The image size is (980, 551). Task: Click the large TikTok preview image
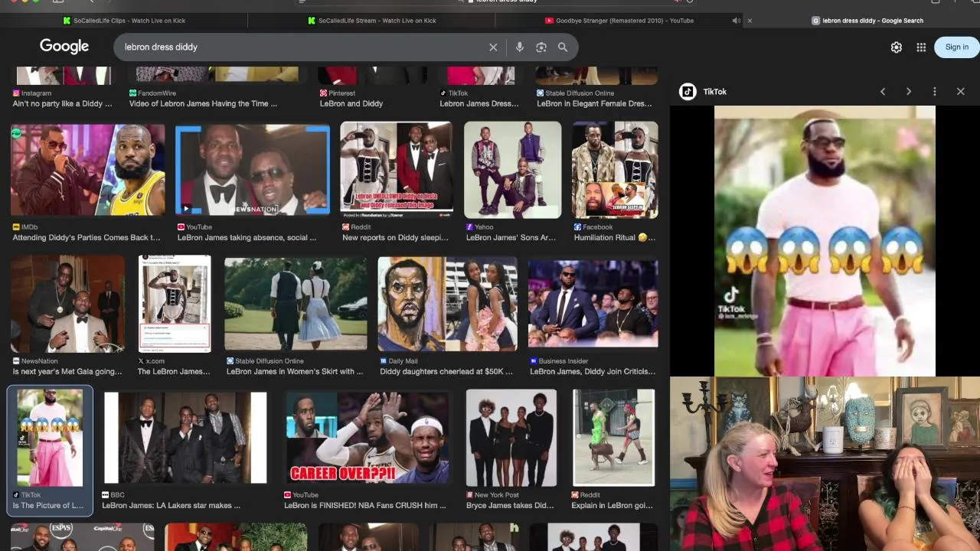[825, 241]
